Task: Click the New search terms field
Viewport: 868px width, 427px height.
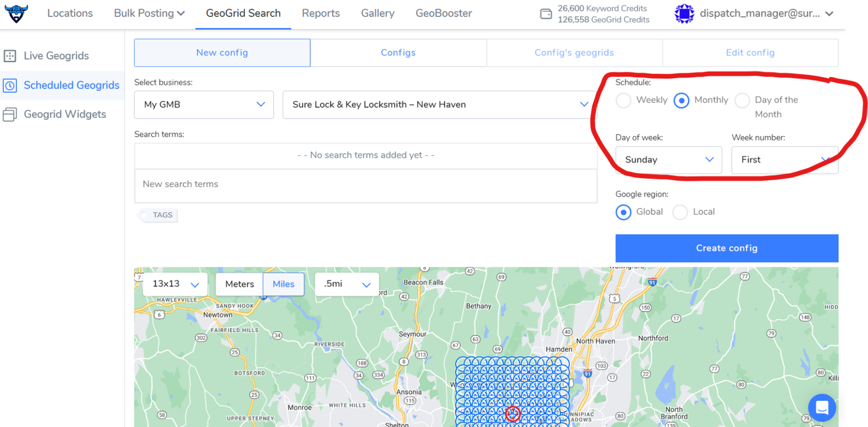Action: tap(366, 186)
